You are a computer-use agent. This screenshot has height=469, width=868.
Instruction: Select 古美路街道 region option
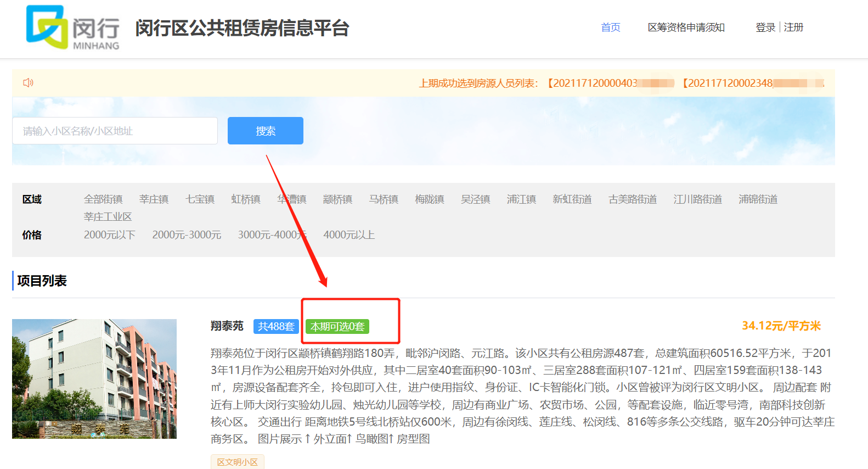pyautogui.click(x=632, y=199)
